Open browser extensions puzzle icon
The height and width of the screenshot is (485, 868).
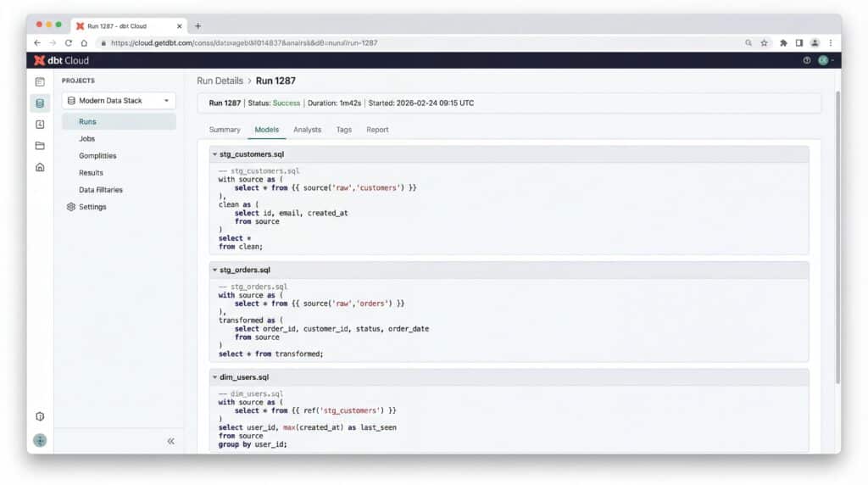(x=783, y=42)
